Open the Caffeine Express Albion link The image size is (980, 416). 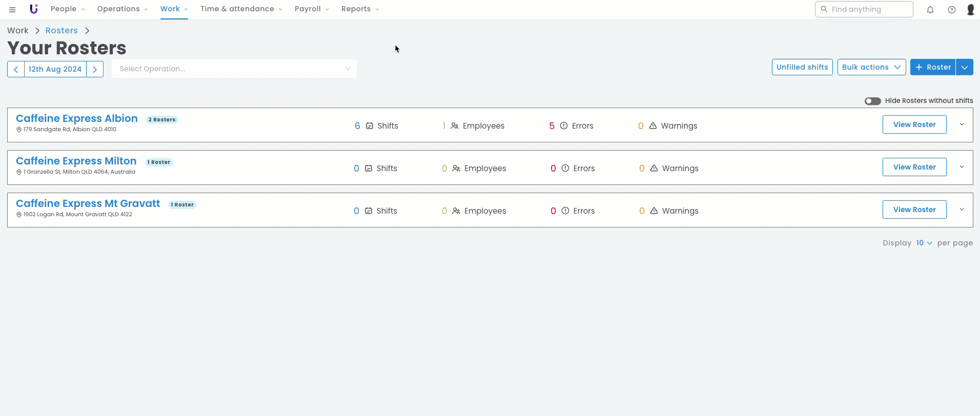[77, 118]
